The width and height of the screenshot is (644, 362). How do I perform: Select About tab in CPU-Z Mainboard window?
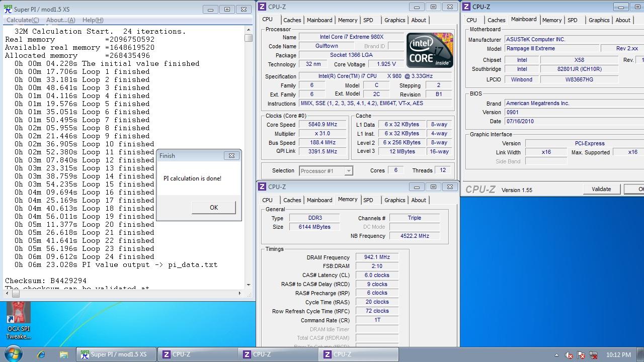click(623, 20)
